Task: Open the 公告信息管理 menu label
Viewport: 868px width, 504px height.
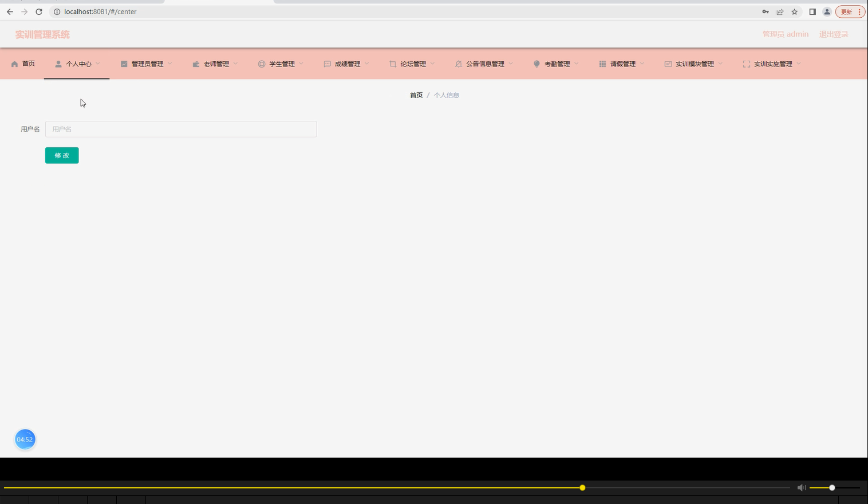Action: (x=485, y=64)
